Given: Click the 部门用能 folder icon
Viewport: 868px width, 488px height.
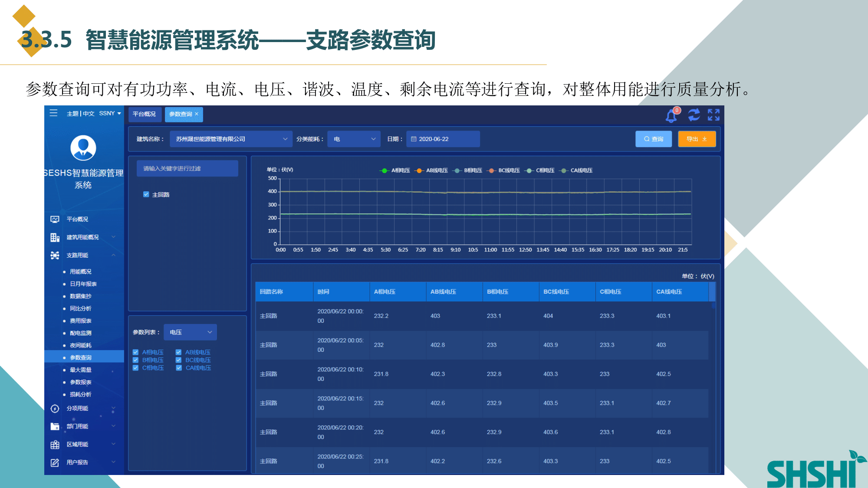Looking at the screenshot, I should 55,426.
